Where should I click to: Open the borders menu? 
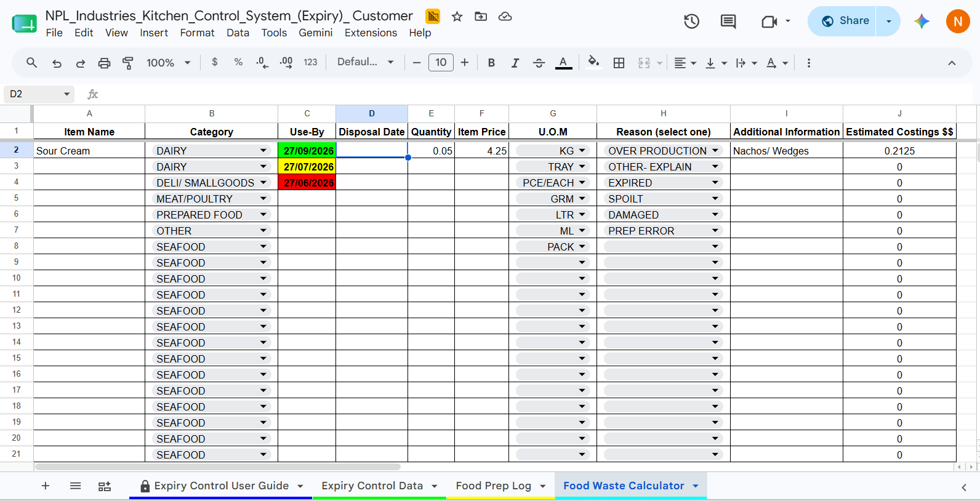619,63
